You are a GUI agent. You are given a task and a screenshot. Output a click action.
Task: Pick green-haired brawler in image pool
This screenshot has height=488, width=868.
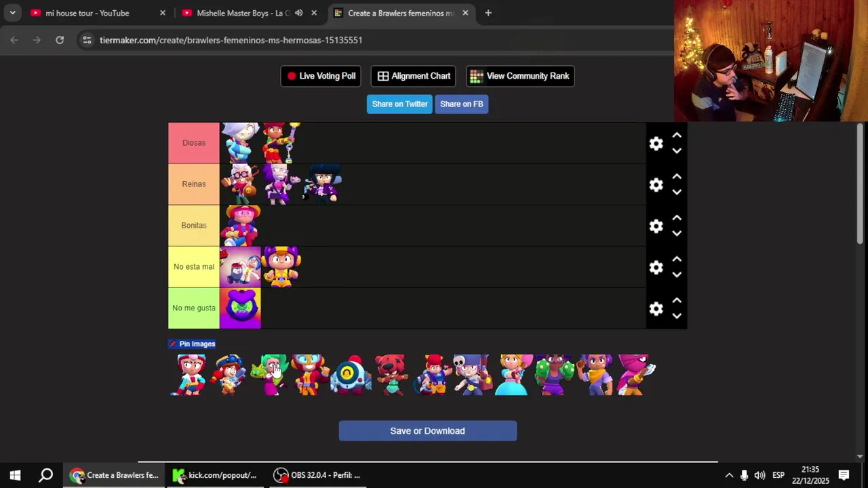click(270, 375)
